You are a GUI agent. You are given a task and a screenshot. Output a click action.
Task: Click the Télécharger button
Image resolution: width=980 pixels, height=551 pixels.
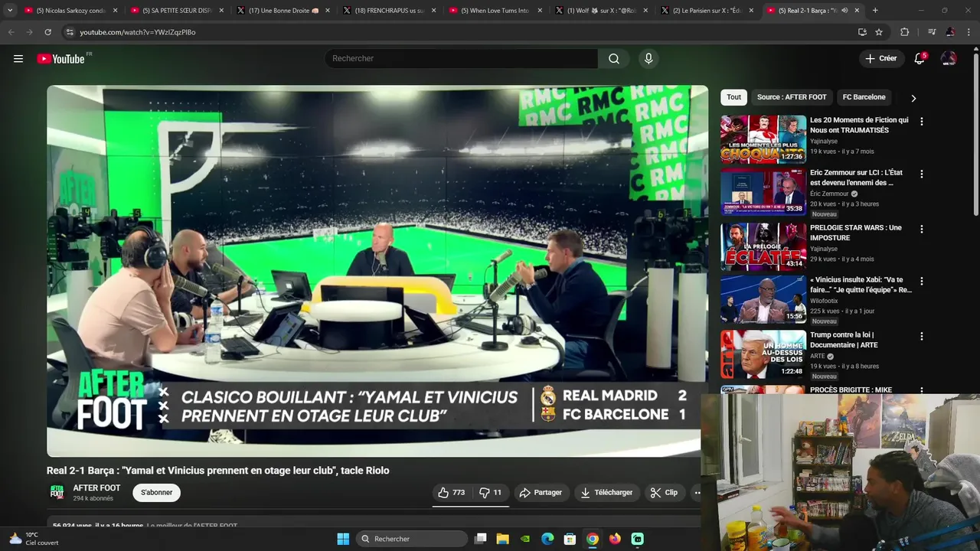pyautogui.click(x=606, y=492)
